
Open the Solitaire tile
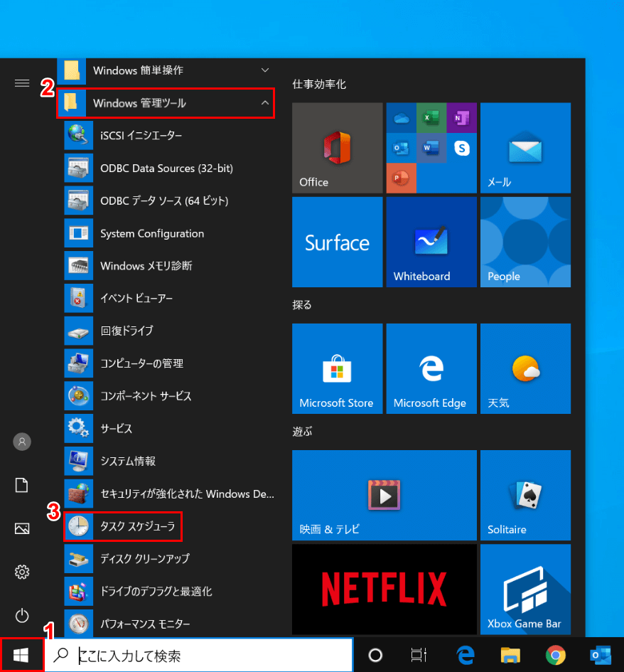[x=525, y=495]
